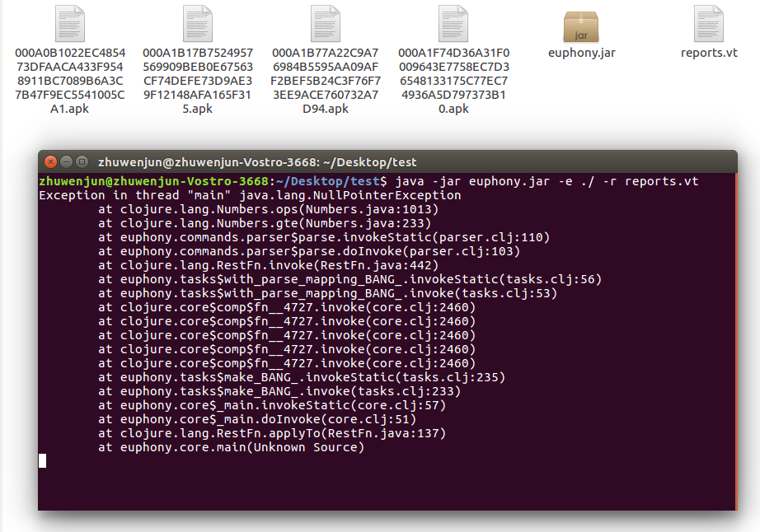Image resolution: width=760 pixels, height=532 pixels.
Task: Click the make_BANG_.invokeStatic(tasks.clj:235) line
Action: tap(302, 377)
